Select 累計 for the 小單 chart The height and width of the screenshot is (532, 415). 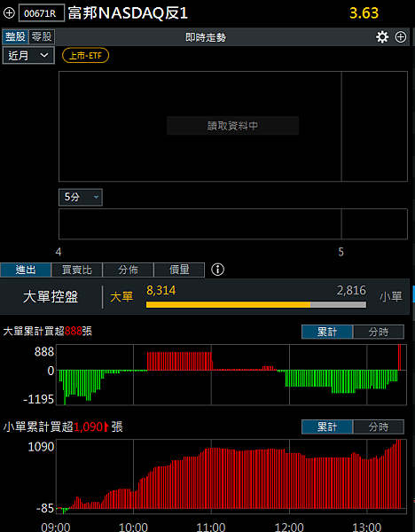327,426
